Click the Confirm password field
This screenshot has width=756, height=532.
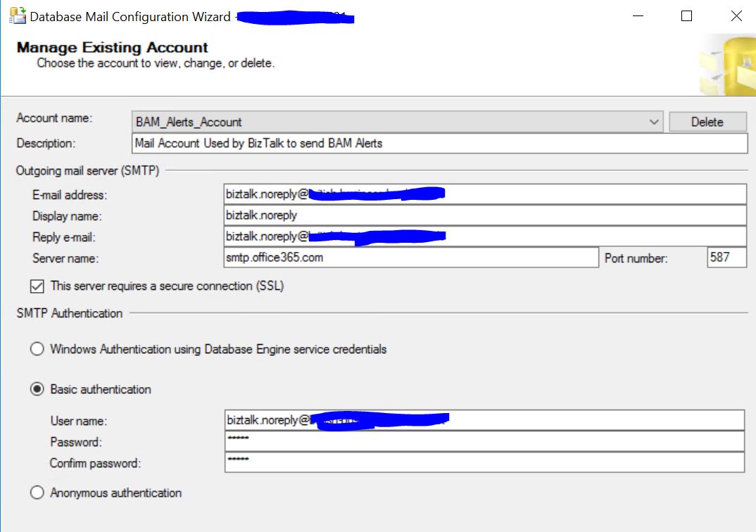[484, 462]
